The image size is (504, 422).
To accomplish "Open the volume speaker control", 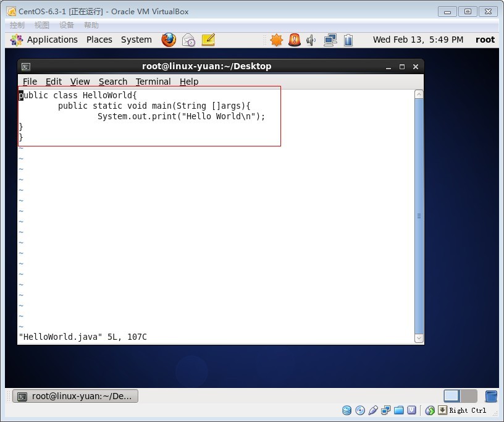I will point(311,40).
